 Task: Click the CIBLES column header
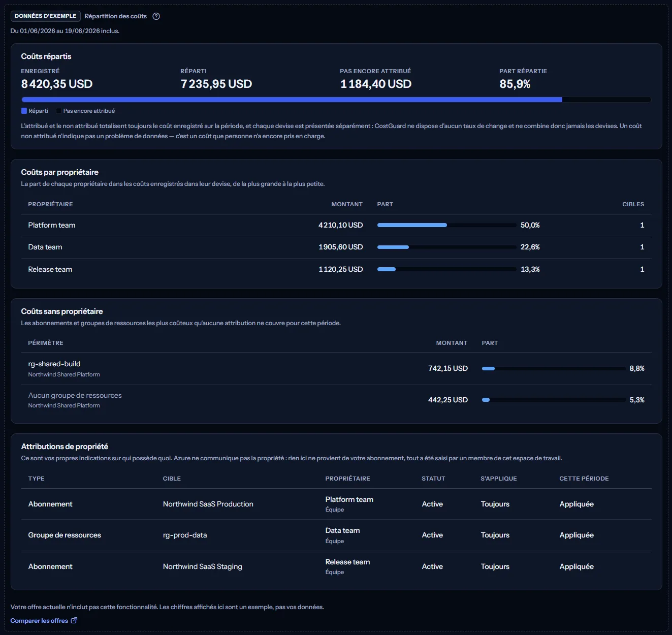tap(633, 204)
